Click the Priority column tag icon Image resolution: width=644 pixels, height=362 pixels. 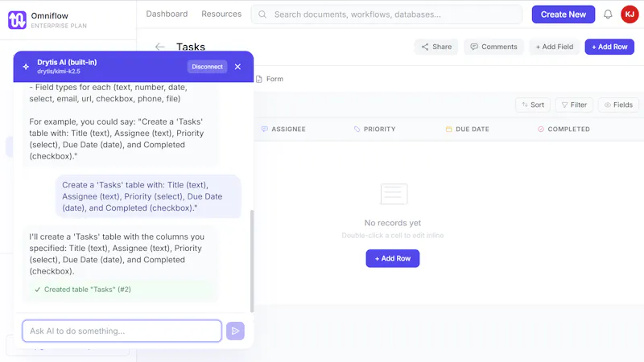click(357, 129)
